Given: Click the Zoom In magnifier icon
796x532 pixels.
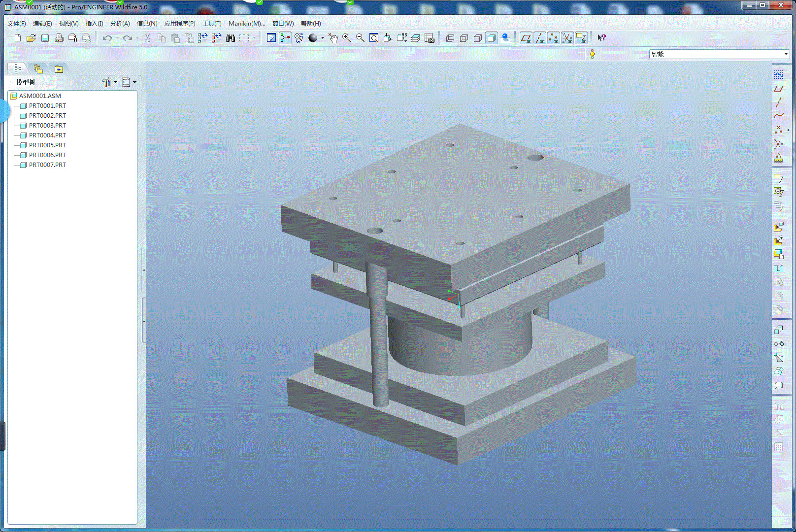Looking at the screenshot, I should [346, 38].
